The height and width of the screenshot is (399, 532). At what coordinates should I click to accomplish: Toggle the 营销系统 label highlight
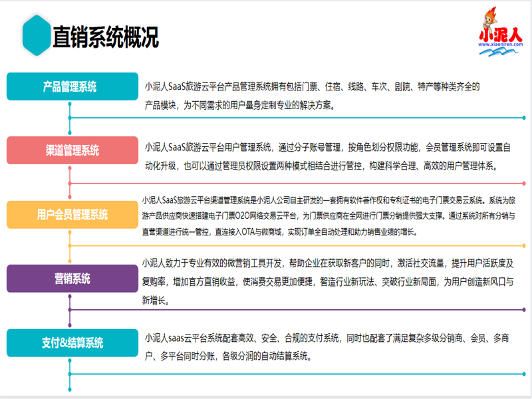68,279
